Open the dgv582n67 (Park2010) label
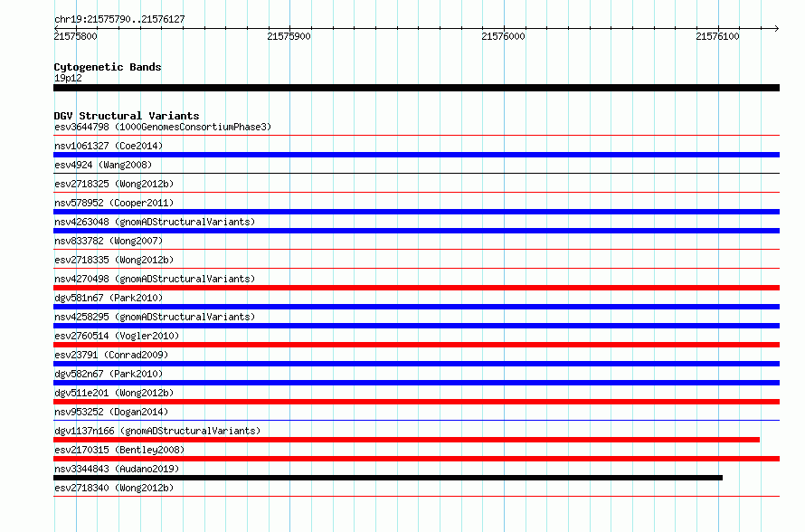Screen dimensions: 805x532 pos(109,374)
